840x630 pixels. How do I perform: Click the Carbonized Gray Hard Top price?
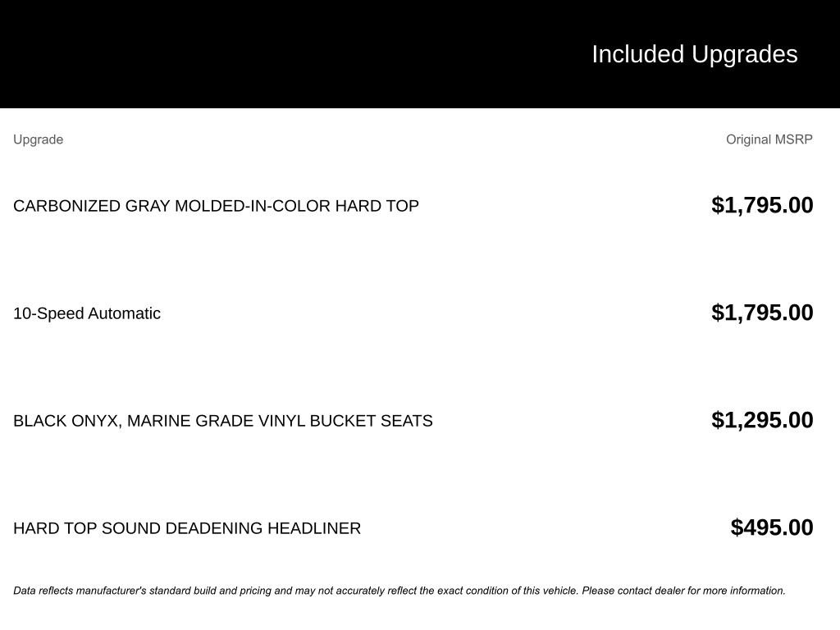(x=762, y=205)
